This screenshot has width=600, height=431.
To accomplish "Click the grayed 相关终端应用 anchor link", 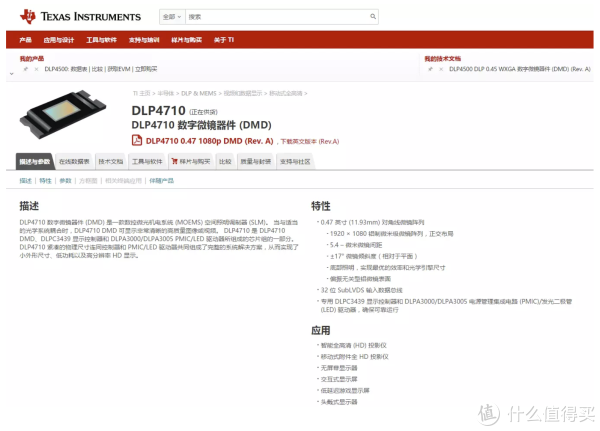I will point(123,181).
